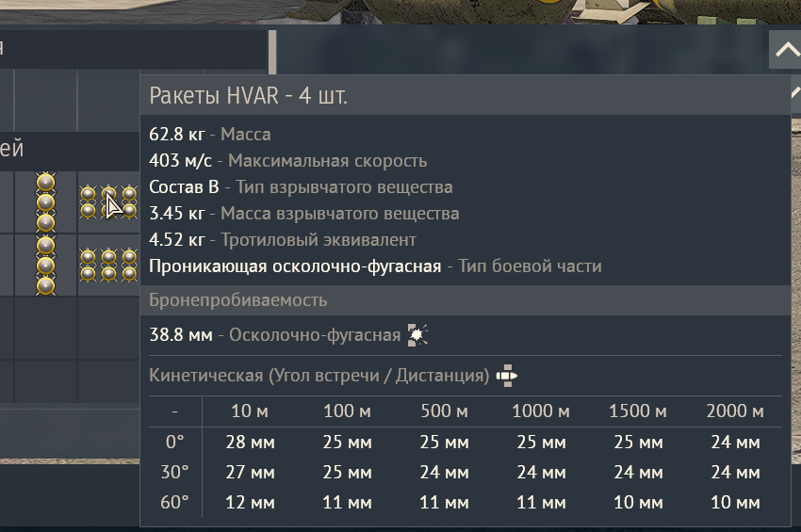Click the 30° angle row header
Screen dimensions: 801x532
(174, 472)
